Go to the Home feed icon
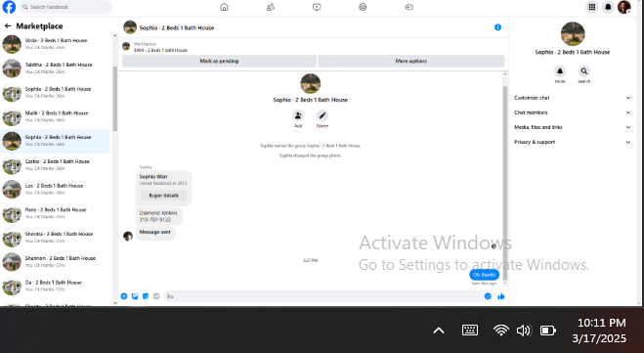644x353 pixels. (224, 7)
